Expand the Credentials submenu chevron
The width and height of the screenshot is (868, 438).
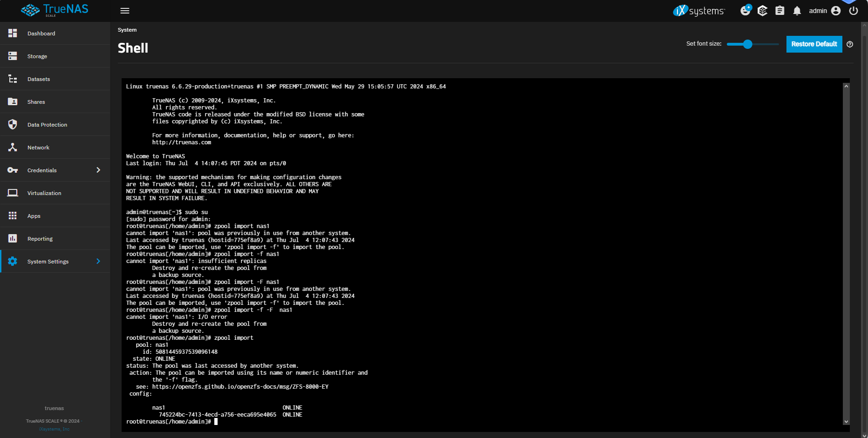pos(98,170)
